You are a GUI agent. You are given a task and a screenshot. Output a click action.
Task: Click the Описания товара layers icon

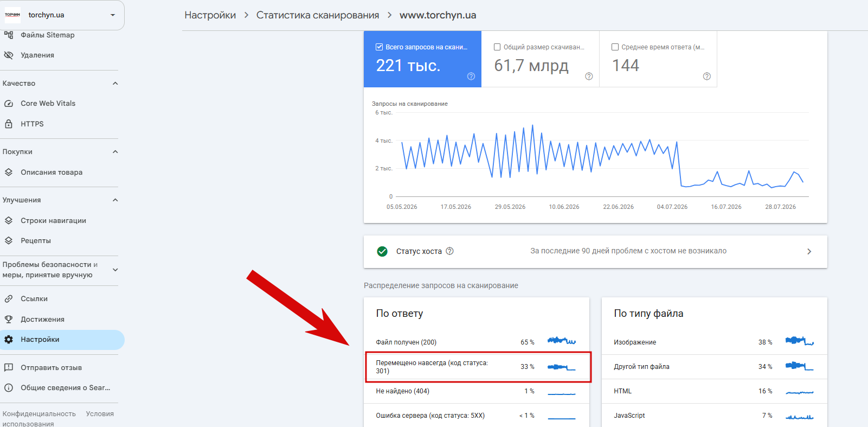click(9, 172)
